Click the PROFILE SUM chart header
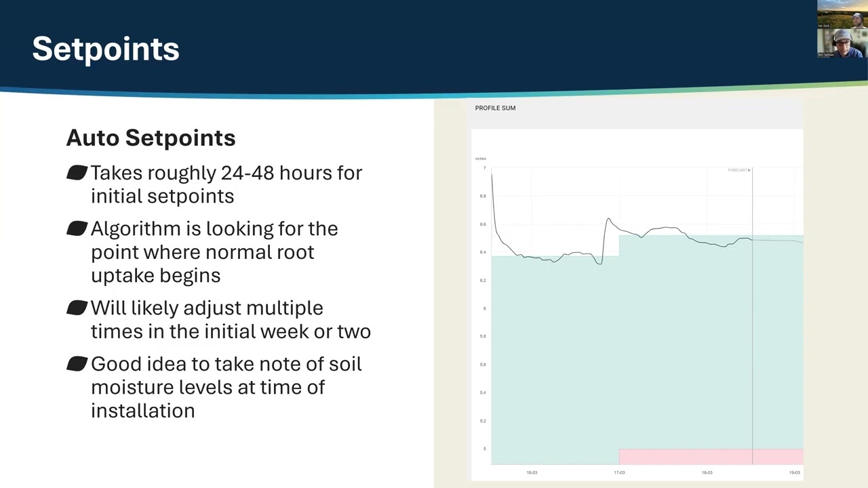868x488 pixels. pyautogui.click(x=495, y=108)
